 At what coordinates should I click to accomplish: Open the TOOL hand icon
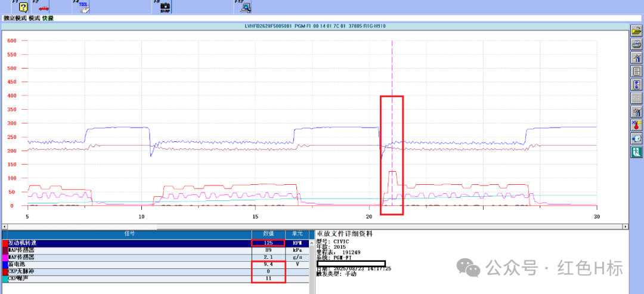pos(84,7)
